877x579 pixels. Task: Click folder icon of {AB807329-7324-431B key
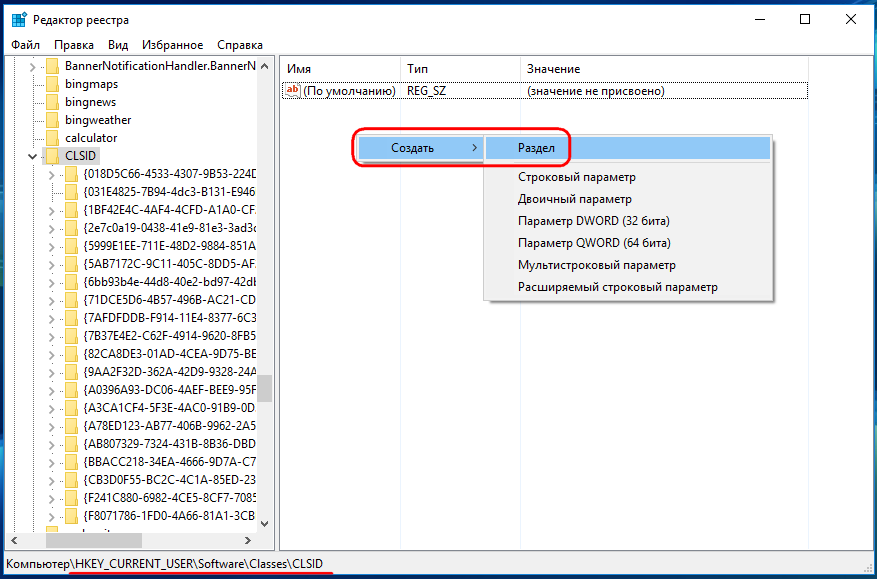click(71, 444)
